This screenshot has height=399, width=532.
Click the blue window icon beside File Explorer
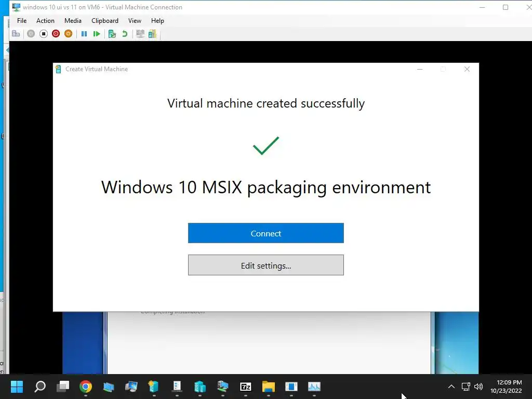click(x=291, y=387)
